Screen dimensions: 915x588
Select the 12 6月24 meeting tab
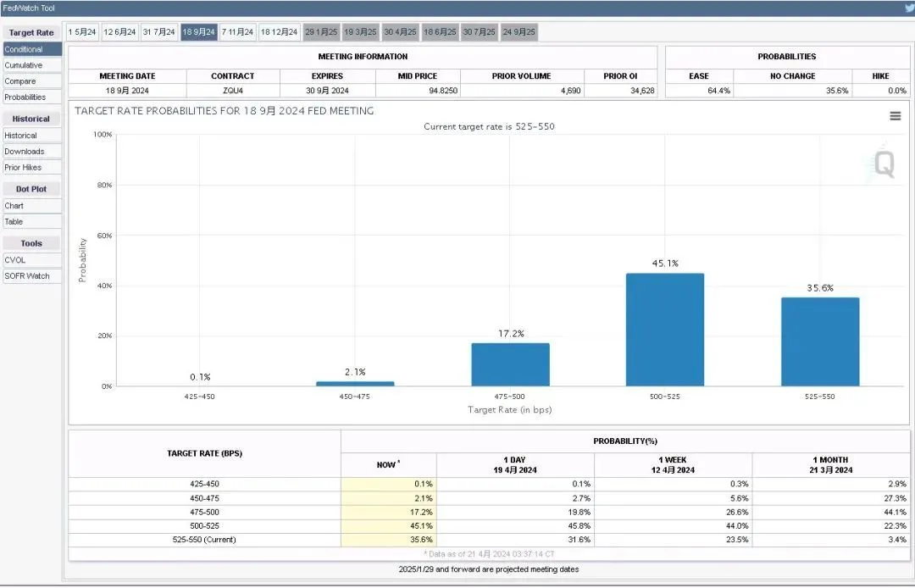pos(119,32)
